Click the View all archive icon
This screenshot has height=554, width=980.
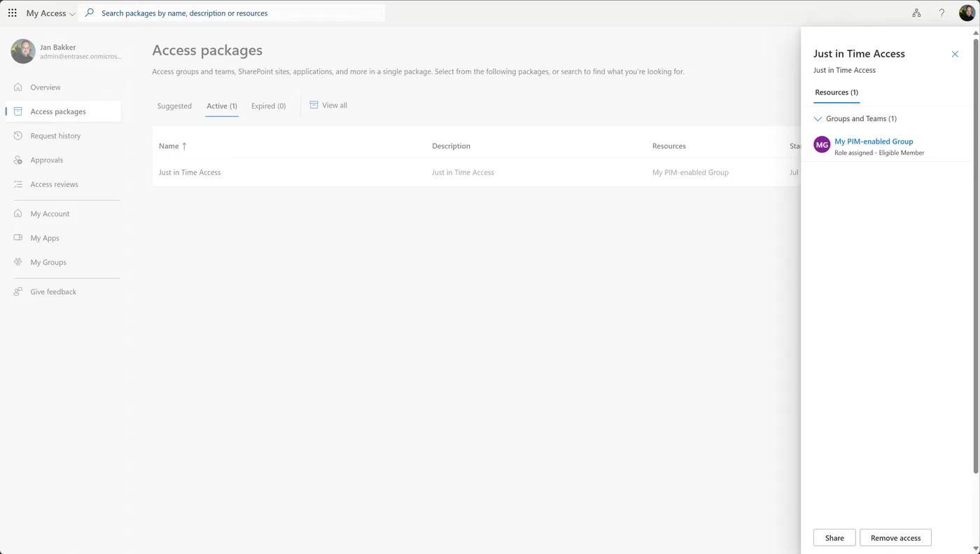(x=314, y=105)
